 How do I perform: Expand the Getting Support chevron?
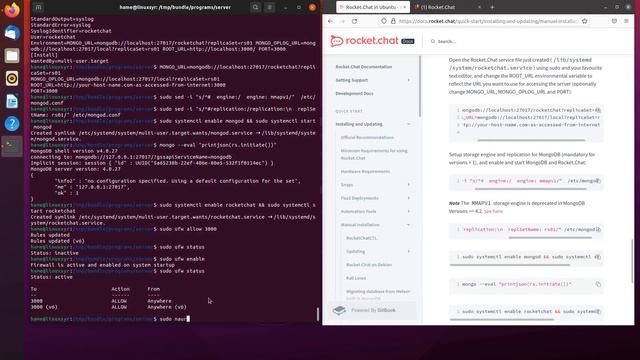pos(409,80)
